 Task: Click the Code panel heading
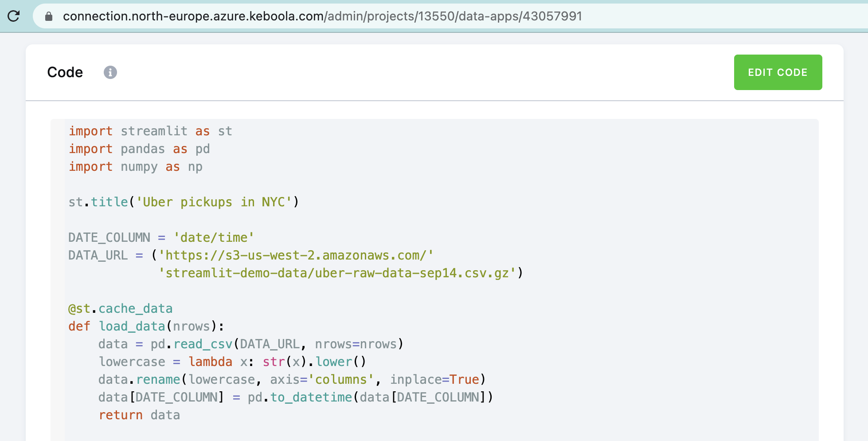click(x=65, y=72)
